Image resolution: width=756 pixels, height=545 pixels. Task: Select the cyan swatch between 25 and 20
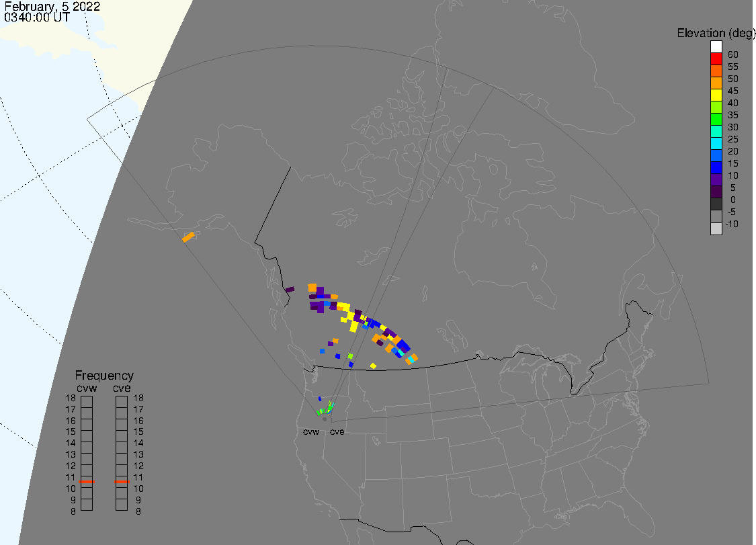tap(716, 143)
